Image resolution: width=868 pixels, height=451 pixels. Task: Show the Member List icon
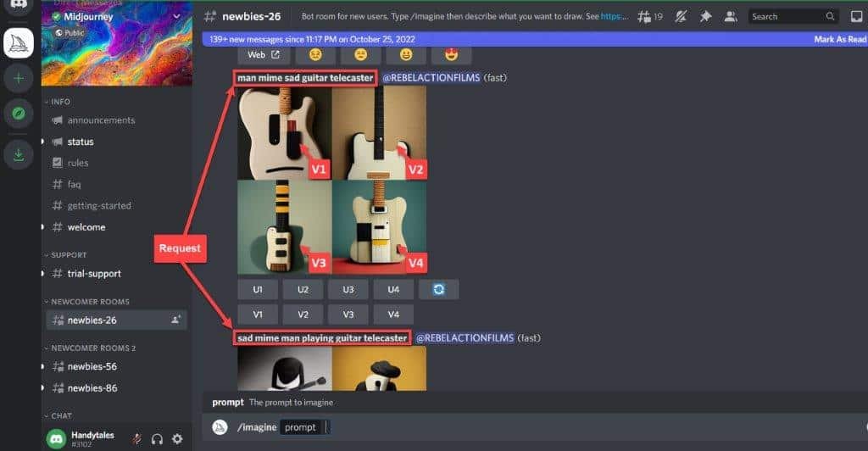(x=731, y=17)
